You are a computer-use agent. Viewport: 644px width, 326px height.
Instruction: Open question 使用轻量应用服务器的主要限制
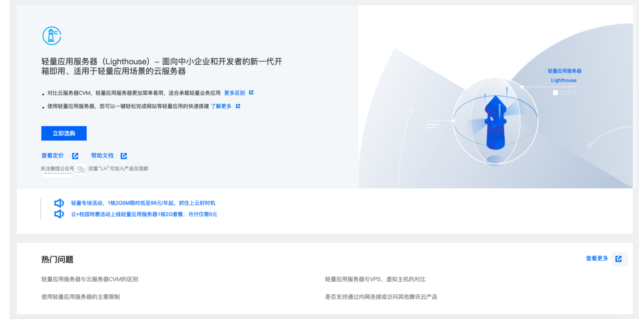tap(80, 297)
